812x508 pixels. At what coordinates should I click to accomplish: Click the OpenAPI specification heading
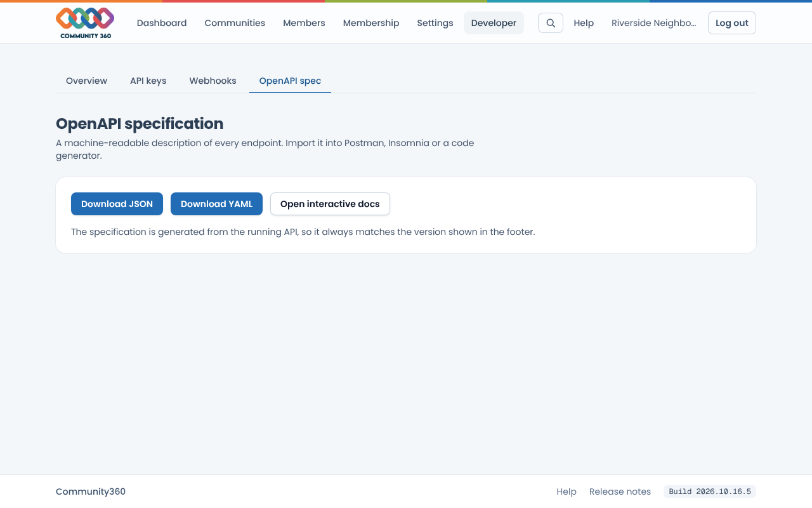click(x=140, y=124)
